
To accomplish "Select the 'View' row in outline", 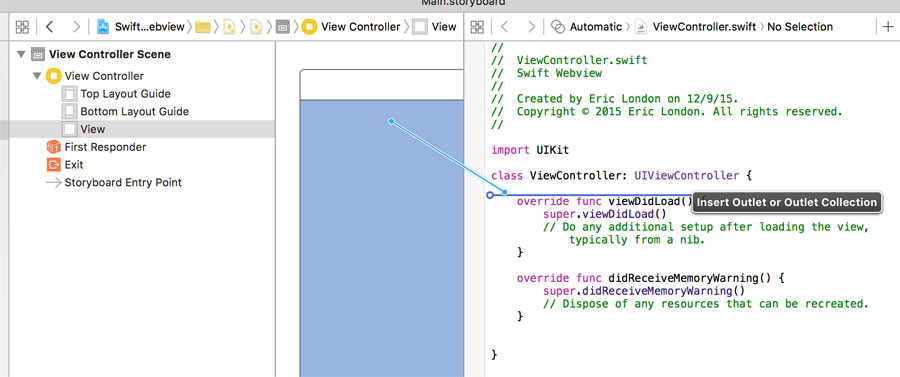I will (x=138, y=129).
